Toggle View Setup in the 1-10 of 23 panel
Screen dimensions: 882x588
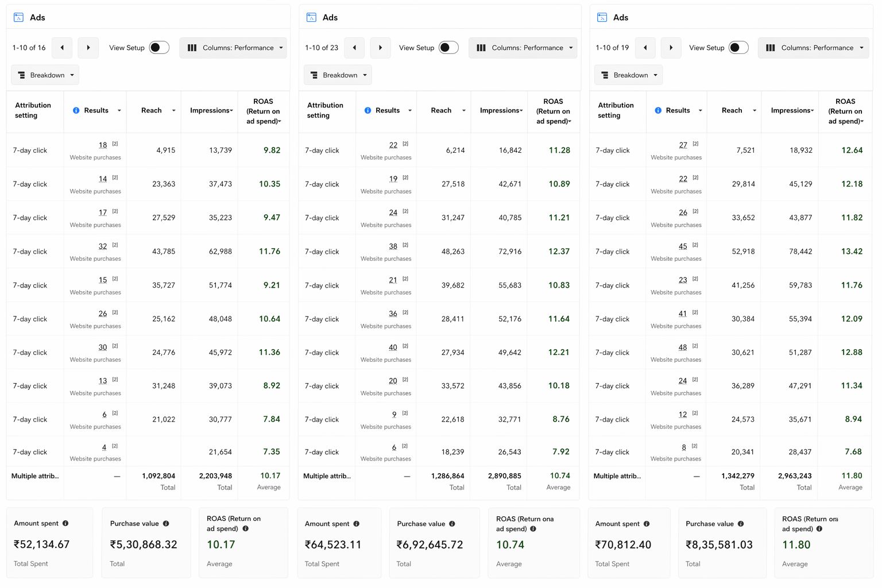(448, 48)
